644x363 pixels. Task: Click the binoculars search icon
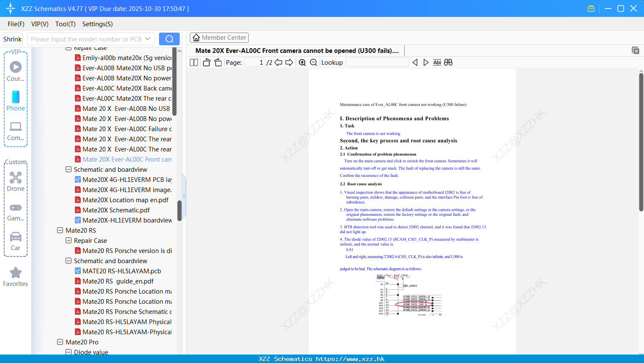point(448,63)
